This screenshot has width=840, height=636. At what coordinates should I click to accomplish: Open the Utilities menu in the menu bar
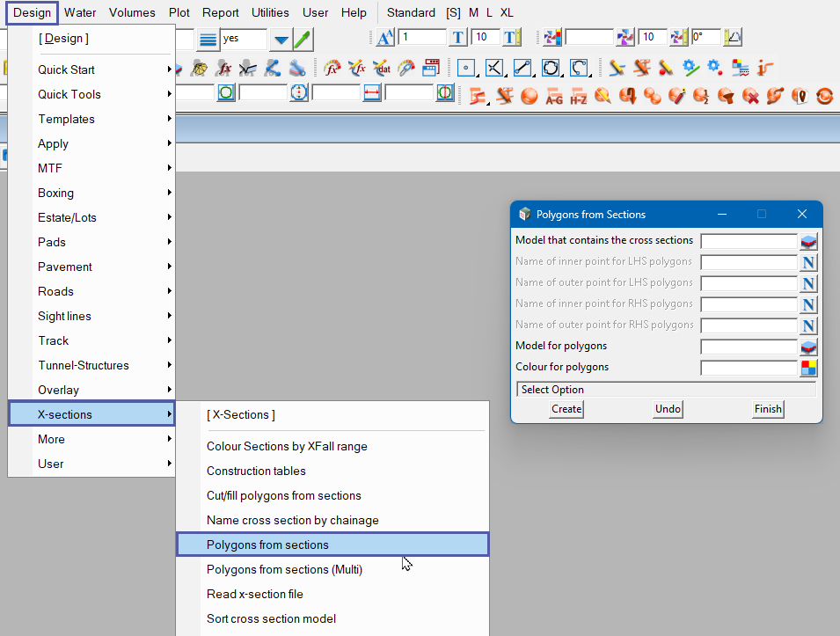270,12
